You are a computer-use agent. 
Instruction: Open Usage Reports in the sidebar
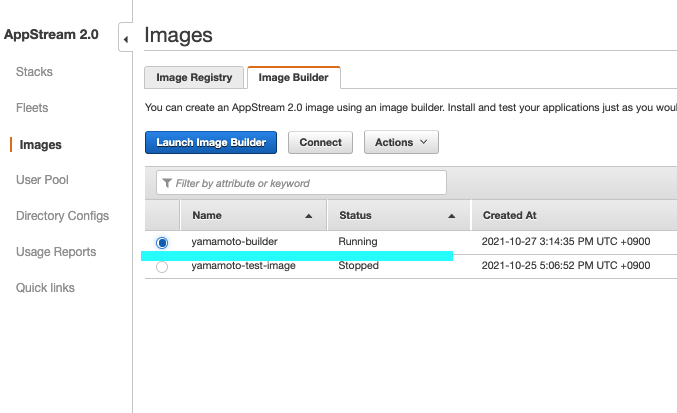[56, 252]
